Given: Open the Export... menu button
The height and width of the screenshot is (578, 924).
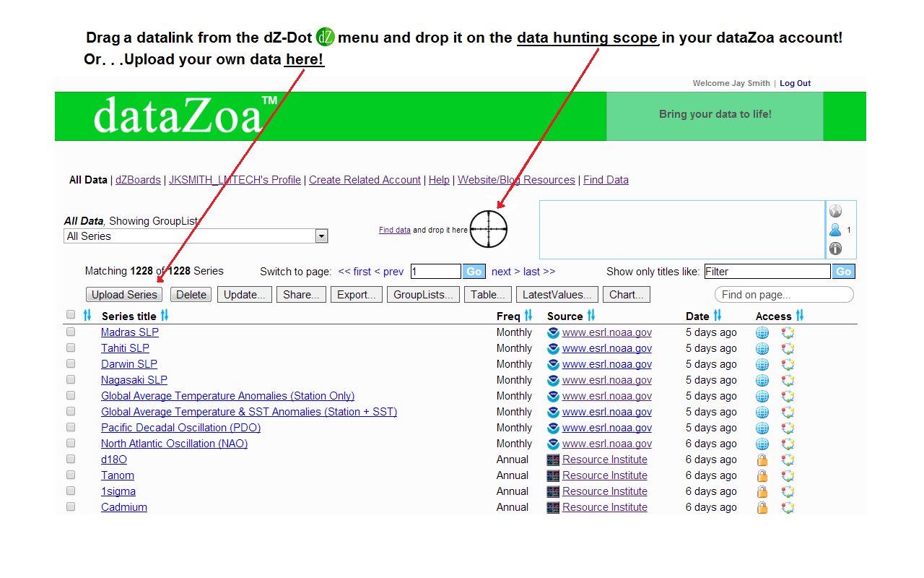Looking at the screenshot, I should tap(357, 294).
